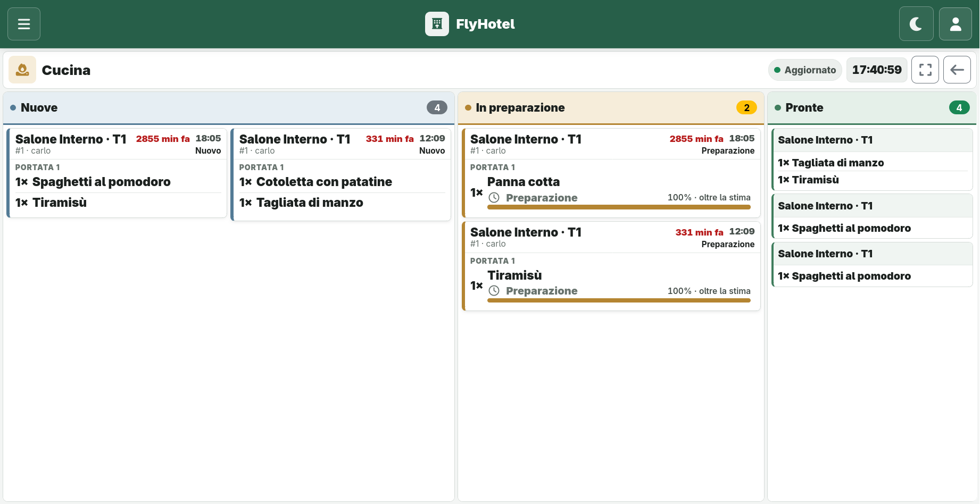Click 'PORTATA 1' label above Panna cotta
The width and height of the screenshot is (980, 504).
point(493,167)
